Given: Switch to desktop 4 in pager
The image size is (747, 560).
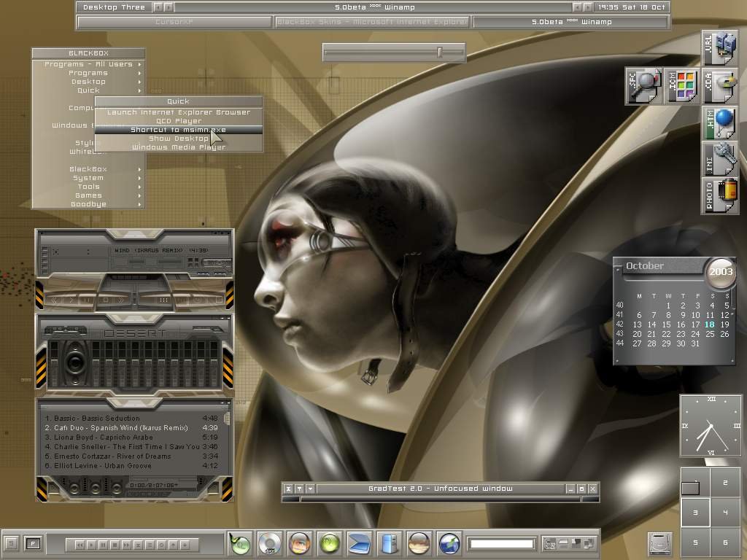Looking at the screenshot, I should [726, 513].
